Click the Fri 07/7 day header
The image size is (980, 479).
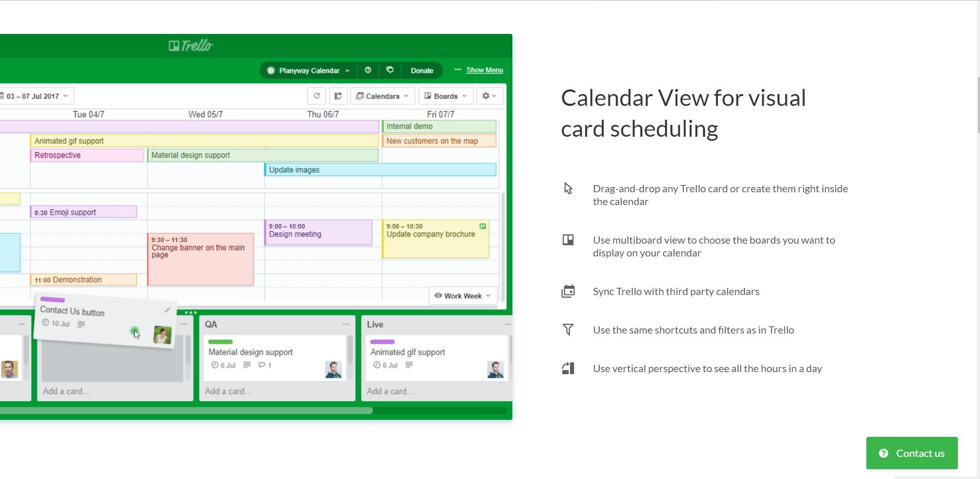(x=440, y=114)
